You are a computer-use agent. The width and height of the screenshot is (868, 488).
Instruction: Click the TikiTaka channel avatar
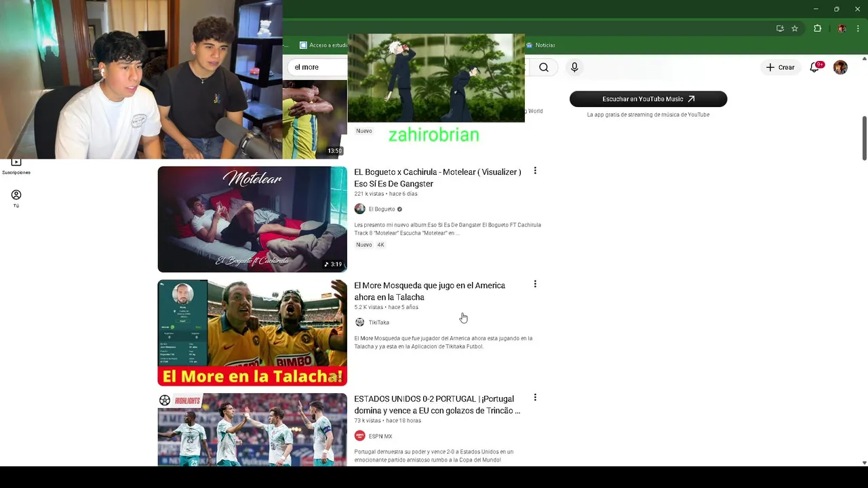click(x=359, y=322)
